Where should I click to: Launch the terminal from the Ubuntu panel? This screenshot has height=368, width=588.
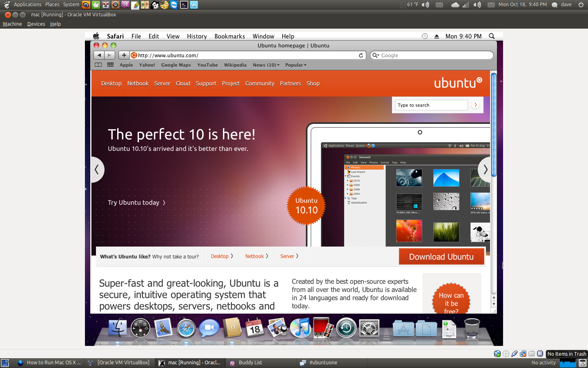tap(184, 5)
